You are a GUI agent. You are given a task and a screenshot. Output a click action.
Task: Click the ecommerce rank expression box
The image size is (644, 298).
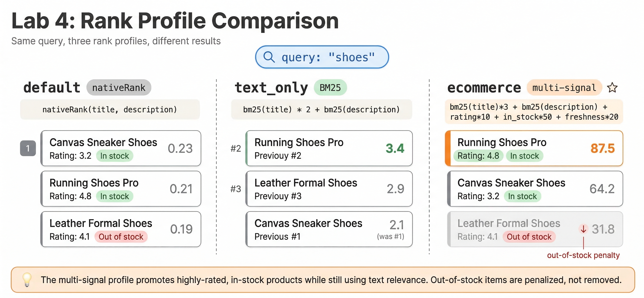click(x=534, y=112)
